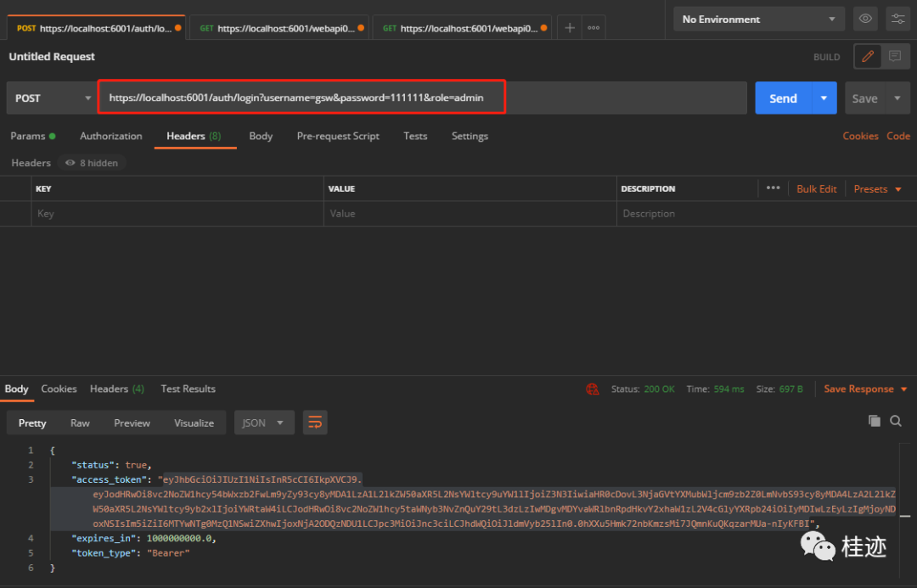Open the No Environment dropdown
This screenshot has width=917, height=588.
tap(758, 20)
